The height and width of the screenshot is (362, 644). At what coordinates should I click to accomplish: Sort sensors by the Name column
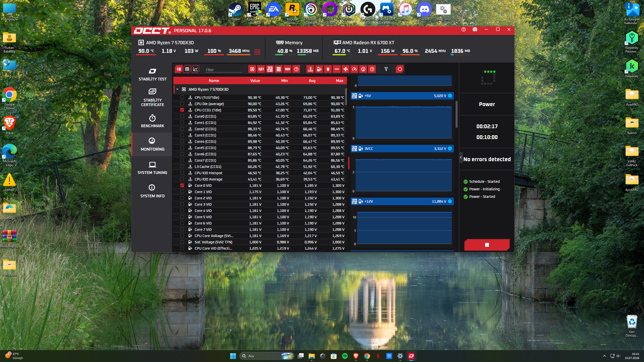point(214,81)
